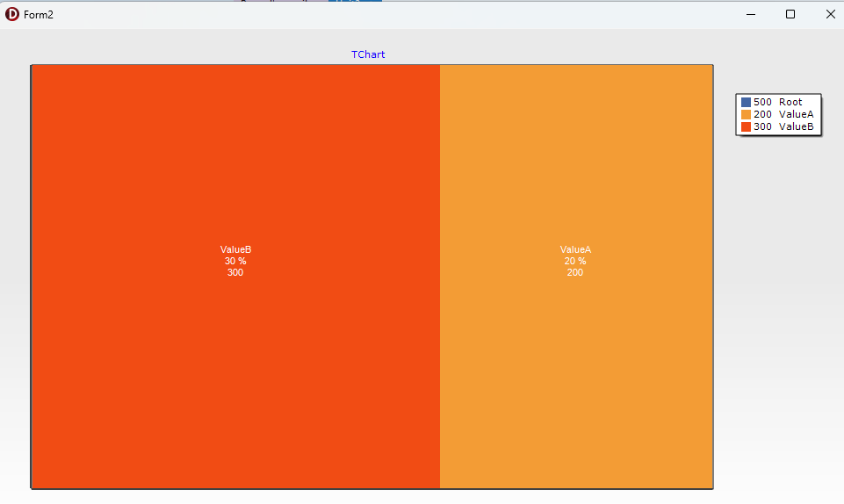Maximize the Form2 window
Screen dimensions: 844x504
click(x=790, y=15)
